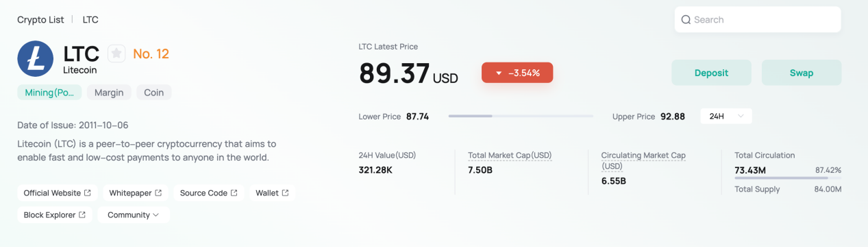Click the external link icon beside Official Website
This screenshot has width=868, height=247.
click(88, 193)
